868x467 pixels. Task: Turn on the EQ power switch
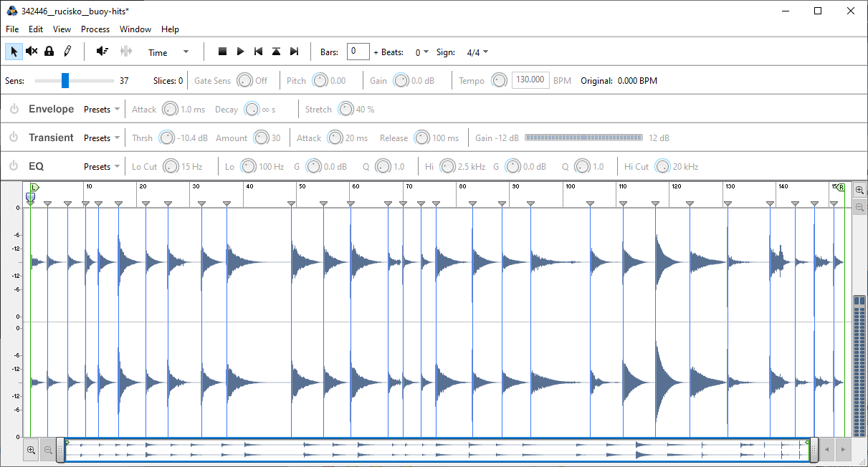(x=14, y=167)
